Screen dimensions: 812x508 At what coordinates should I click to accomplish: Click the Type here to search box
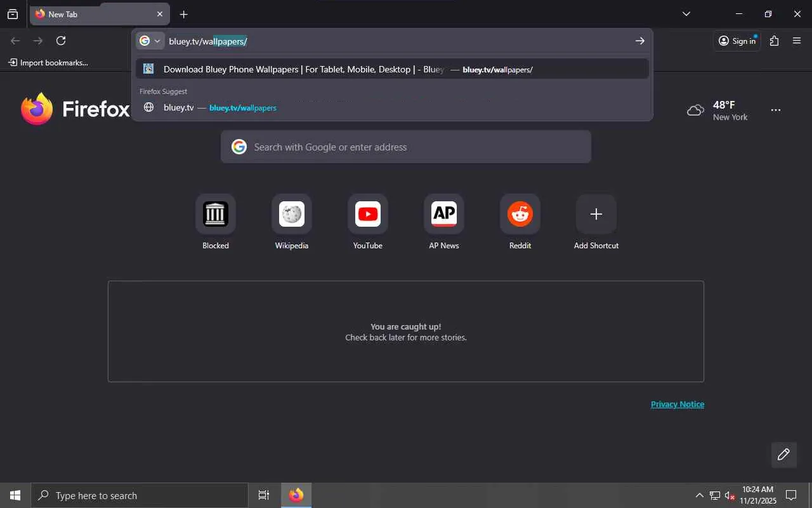click(140, 495)
